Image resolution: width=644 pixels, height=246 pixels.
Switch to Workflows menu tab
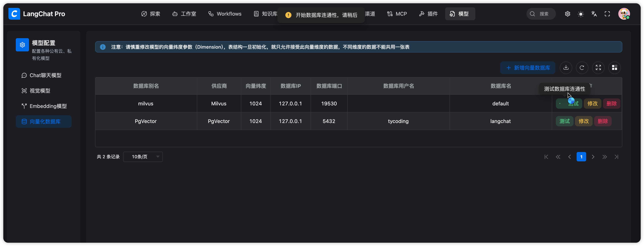tap(225, 14)
